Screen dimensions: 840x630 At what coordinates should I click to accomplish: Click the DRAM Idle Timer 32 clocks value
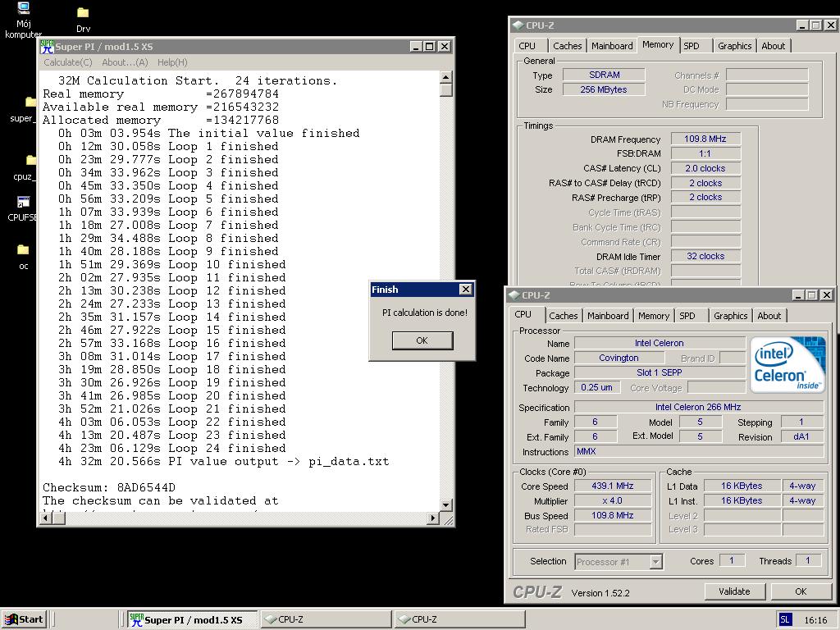click(705, 256)
